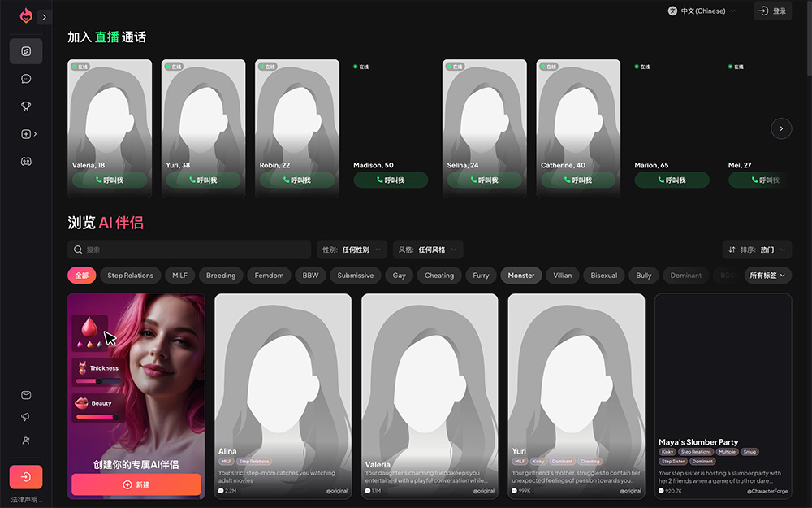
Task: Click the flame heart logo
Action: [x=26, y=16]
